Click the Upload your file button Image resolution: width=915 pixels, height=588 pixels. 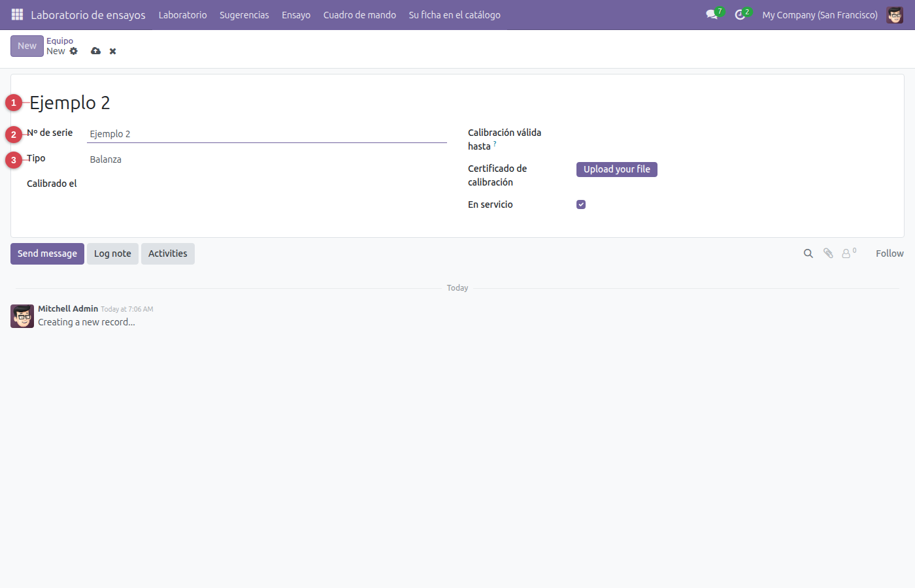[617, 169]
